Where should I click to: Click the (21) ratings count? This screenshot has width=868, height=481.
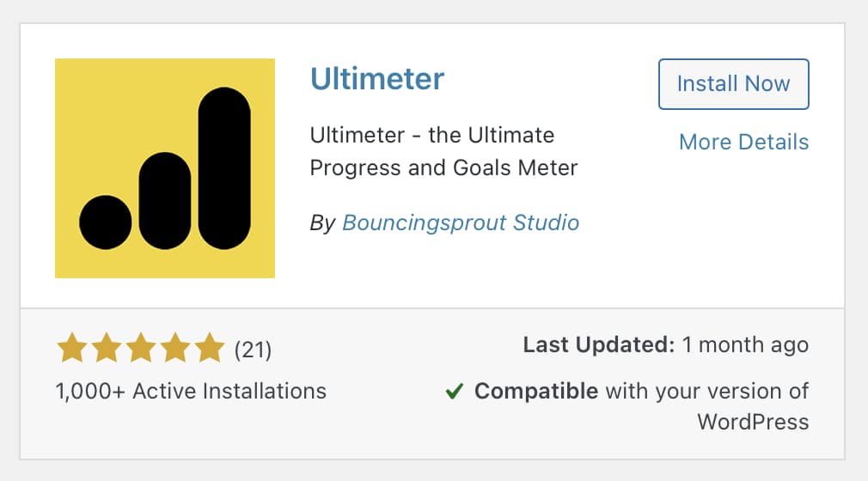(x=253, y=350)
